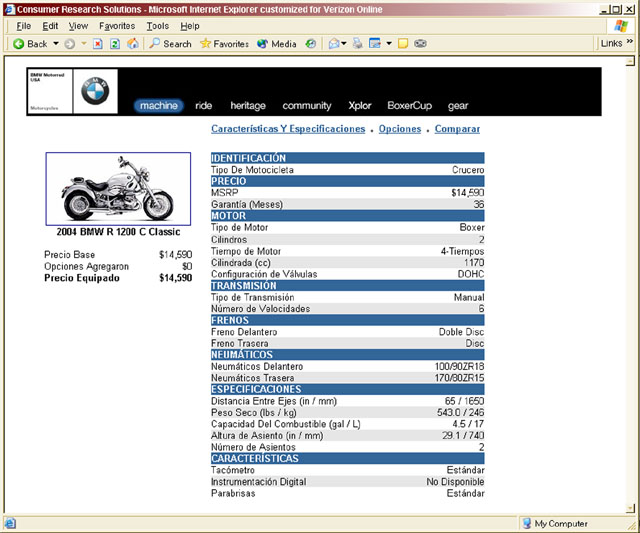Open the Mail dropdown arrow
This screenshot has height=533, width=640.
344,43
